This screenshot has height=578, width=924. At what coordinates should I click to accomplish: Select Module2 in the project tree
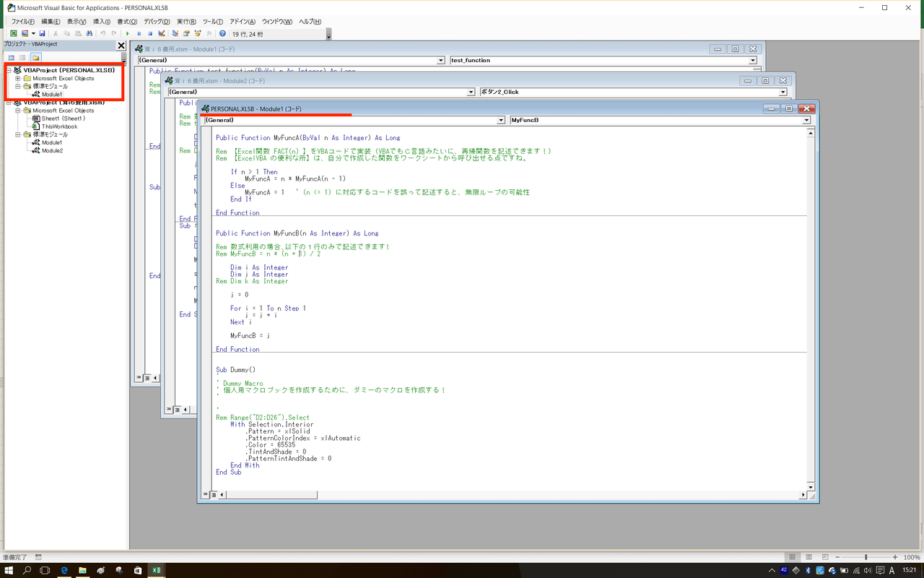51,150
